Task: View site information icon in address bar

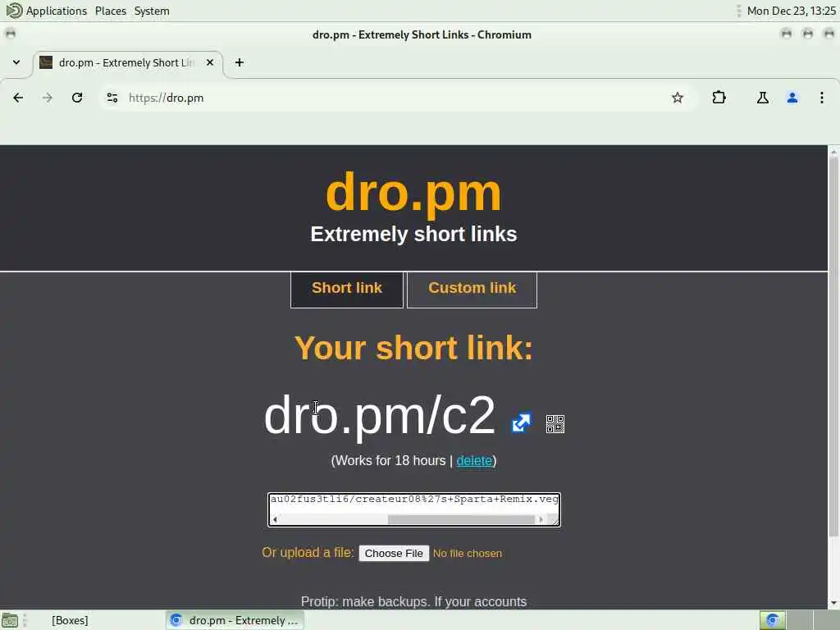Action: pyautogui.click(x=112, y=98)
